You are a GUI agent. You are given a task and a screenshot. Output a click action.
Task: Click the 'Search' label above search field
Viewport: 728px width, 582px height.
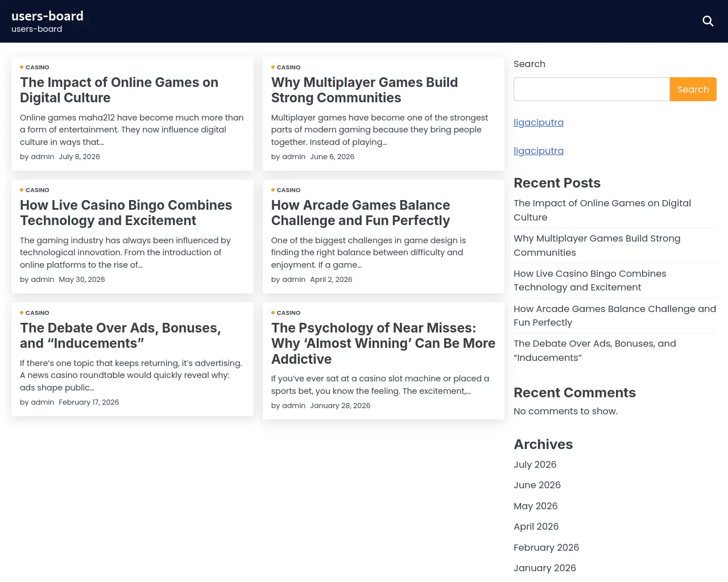pos(530,64)
